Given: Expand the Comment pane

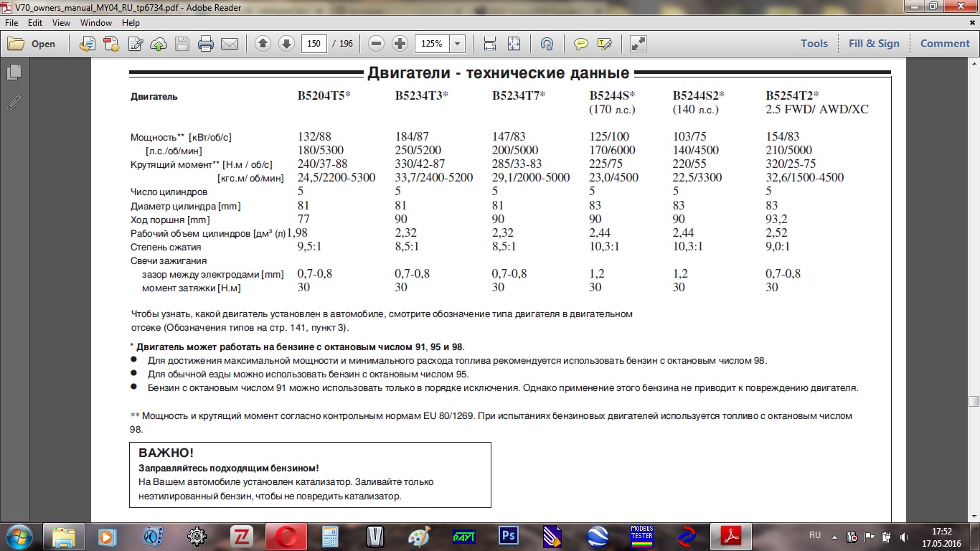Looking at the screenshot, I should pos(945,44).
